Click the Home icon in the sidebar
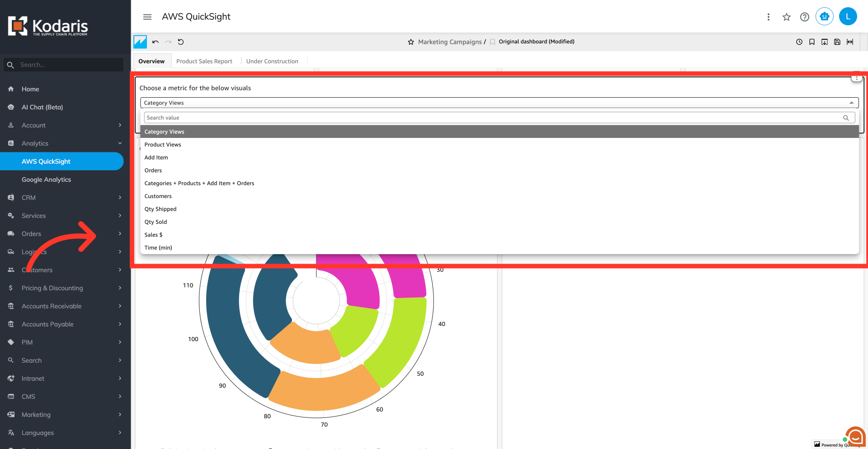The height and width of the screenshot is (449, 868). point(11,89)
